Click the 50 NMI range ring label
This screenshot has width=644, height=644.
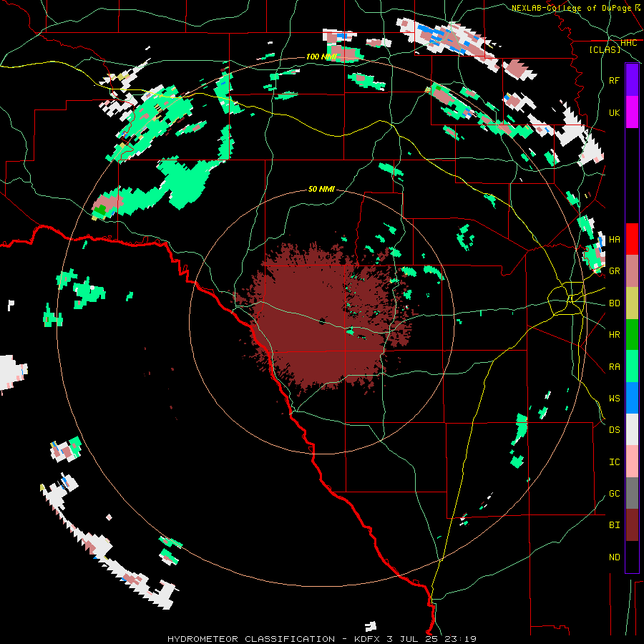321,190
